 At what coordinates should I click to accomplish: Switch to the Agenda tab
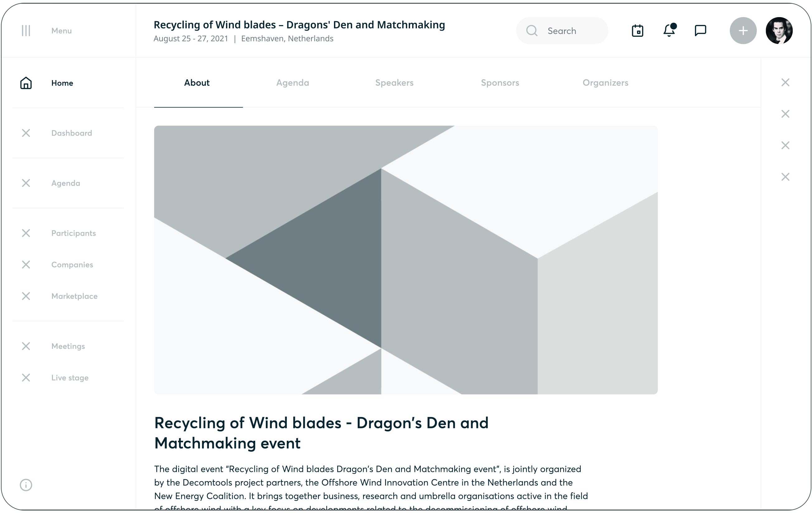click(x=292, y=83)
